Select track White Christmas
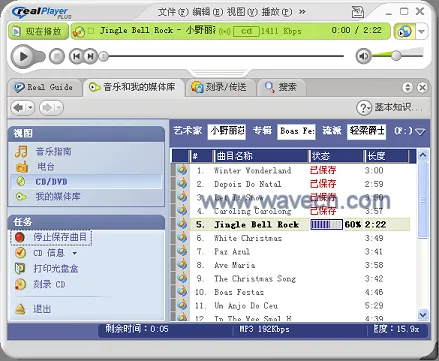The image size is (439, 361). tap(248, 238)
